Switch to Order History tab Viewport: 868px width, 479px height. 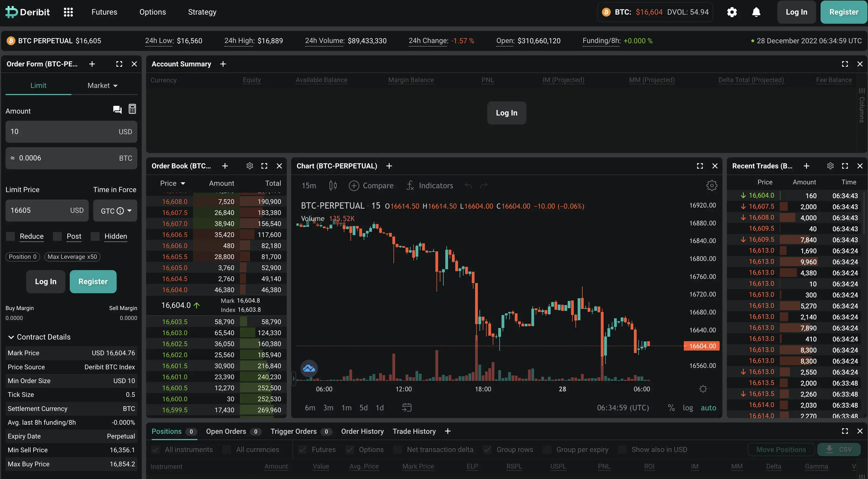tap(362, 431)
